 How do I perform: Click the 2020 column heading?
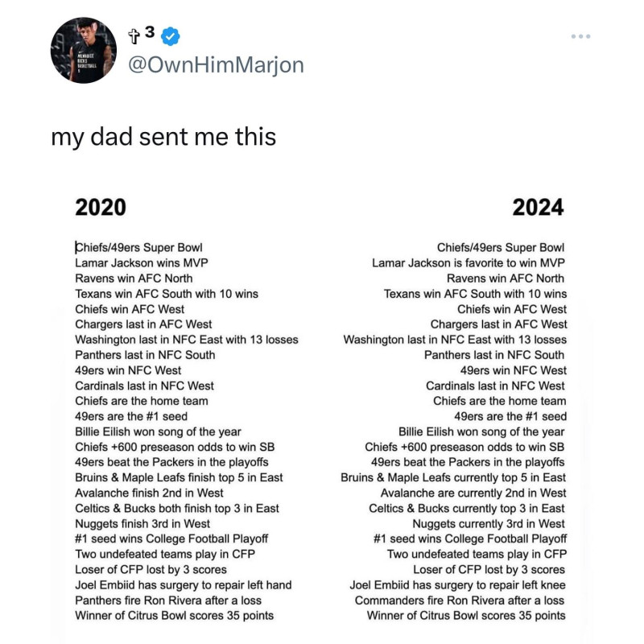[101, 207]
